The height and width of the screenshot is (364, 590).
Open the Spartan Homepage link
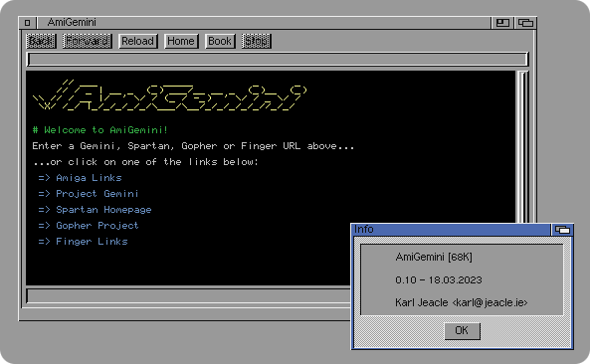coord(103,210)
